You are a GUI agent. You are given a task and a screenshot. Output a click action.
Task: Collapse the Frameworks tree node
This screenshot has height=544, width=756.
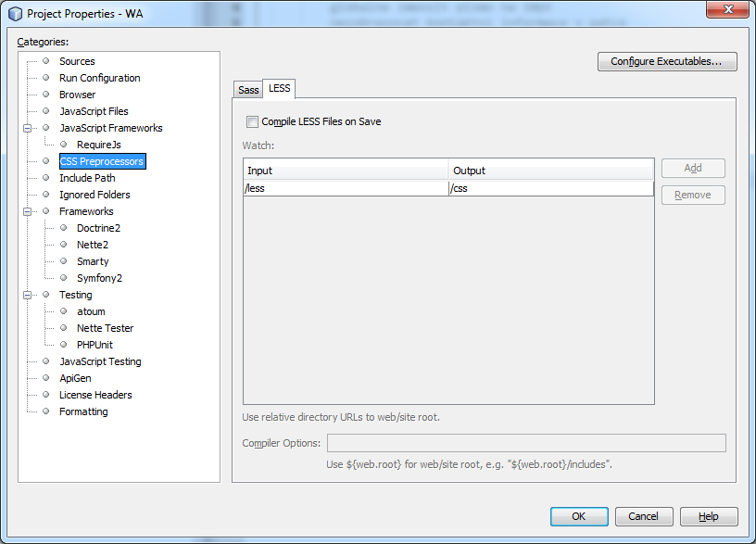coord(28,211)
